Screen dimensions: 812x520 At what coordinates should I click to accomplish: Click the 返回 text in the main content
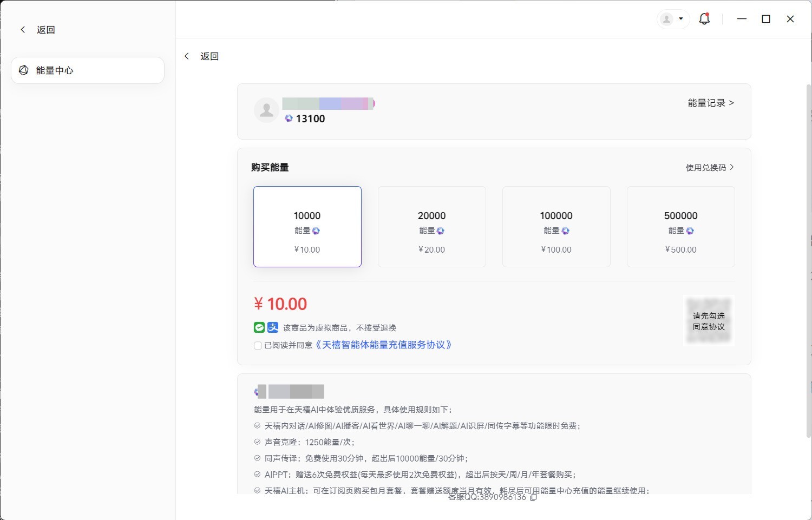tap(209, 56)
